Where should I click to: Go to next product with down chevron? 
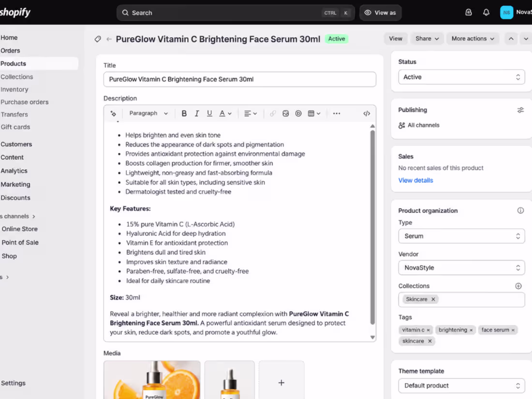526,39
